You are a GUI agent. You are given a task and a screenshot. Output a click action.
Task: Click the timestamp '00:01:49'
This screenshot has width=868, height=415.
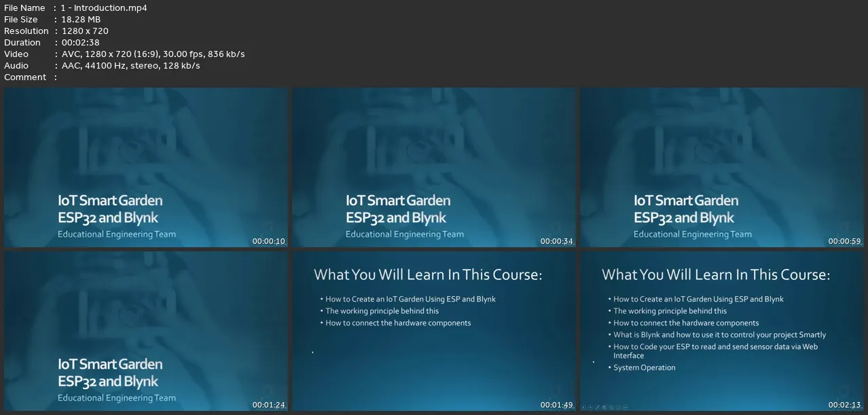[557, 405]
